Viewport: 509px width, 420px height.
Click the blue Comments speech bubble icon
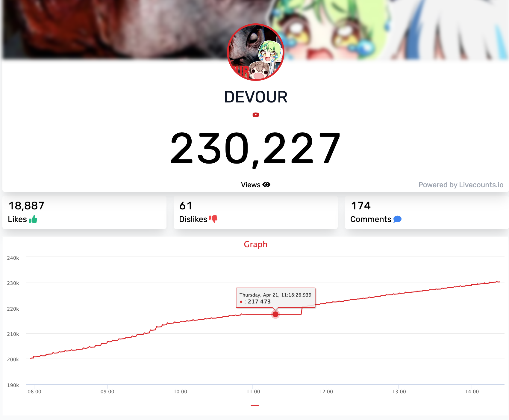click(x=397, y=219)
